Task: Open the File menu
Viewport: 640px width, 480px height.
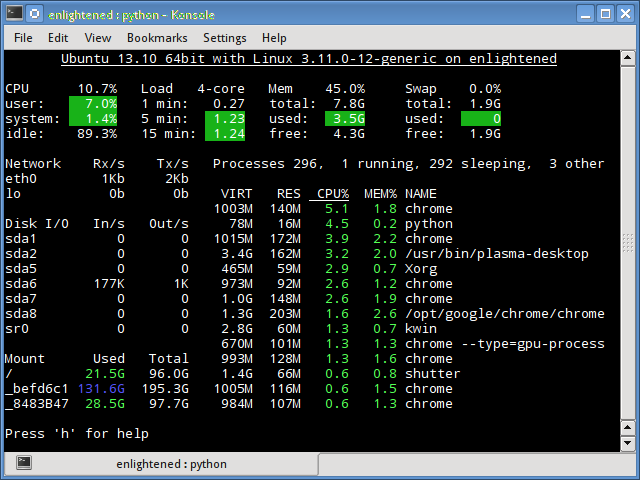Action: pyautogui.click(x=23, y=38)
